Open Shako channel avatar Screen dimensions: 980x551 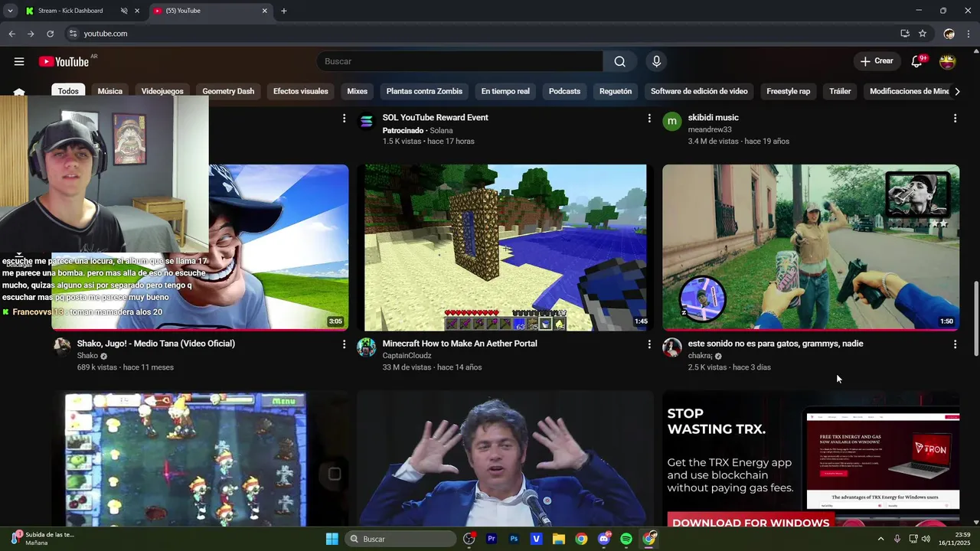point(61,347)
